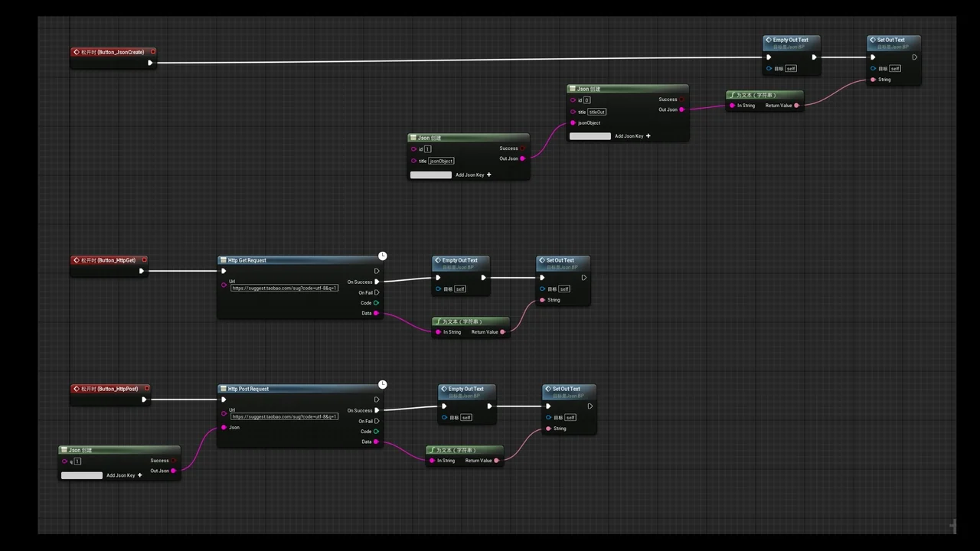Click the green Code pin on Http Post Request

tap(376, 432)
